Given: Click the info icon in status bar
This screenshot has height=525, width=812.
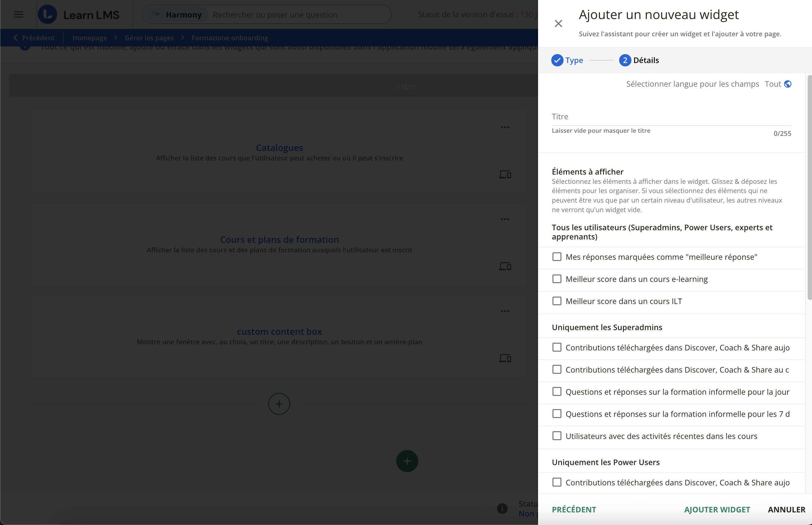Looking at the screenshot, I should pos(502,508).
